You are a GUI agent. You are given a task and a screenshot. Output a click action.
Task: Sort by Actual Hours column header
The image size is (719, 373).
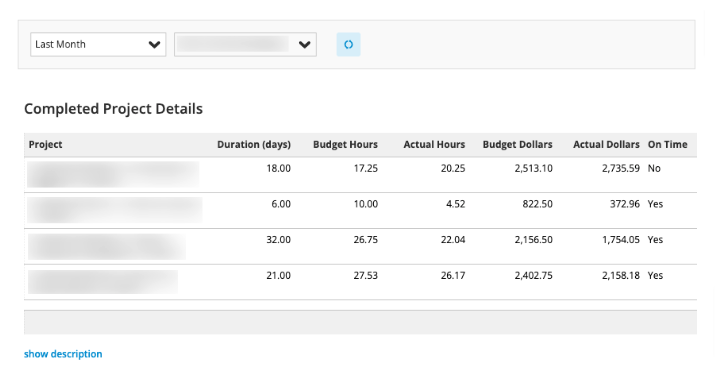point(434,145)
